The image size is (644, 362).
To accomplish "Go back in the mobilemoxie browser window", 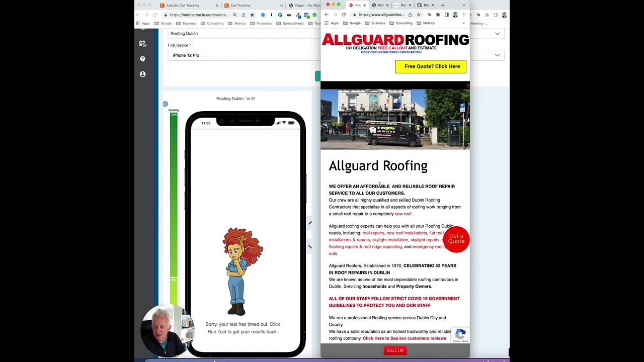I will 138,15.
